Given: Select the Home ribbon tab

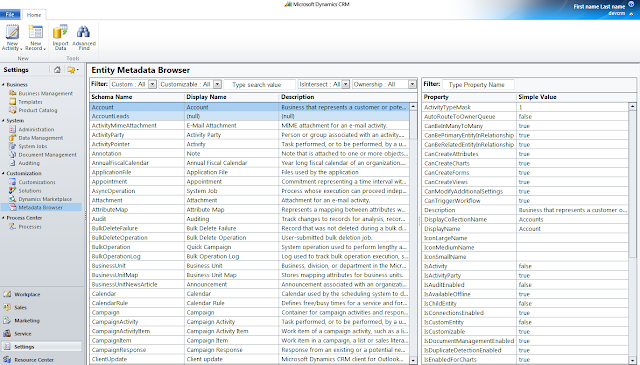Looking at the screenshot, I should [34, 15].
